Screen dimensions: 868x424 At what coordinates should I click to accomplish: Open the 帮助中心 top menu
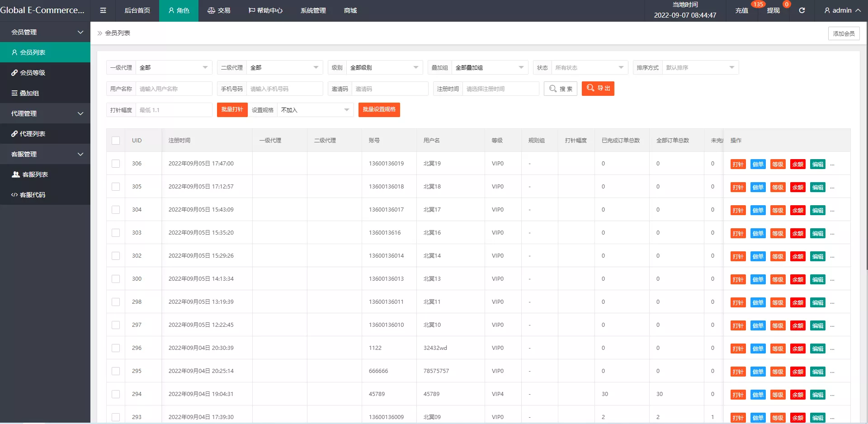pyautogui.click(x=265, y=10)
